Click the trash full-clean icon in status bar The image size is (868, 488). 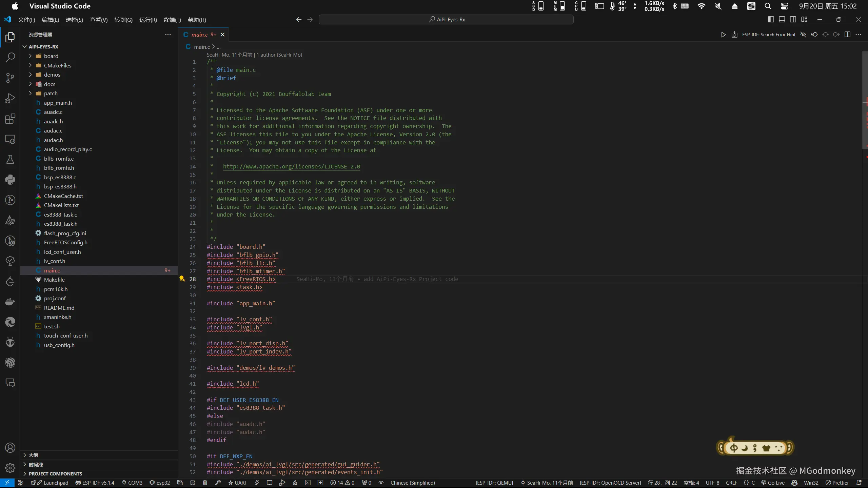(205, 483)
